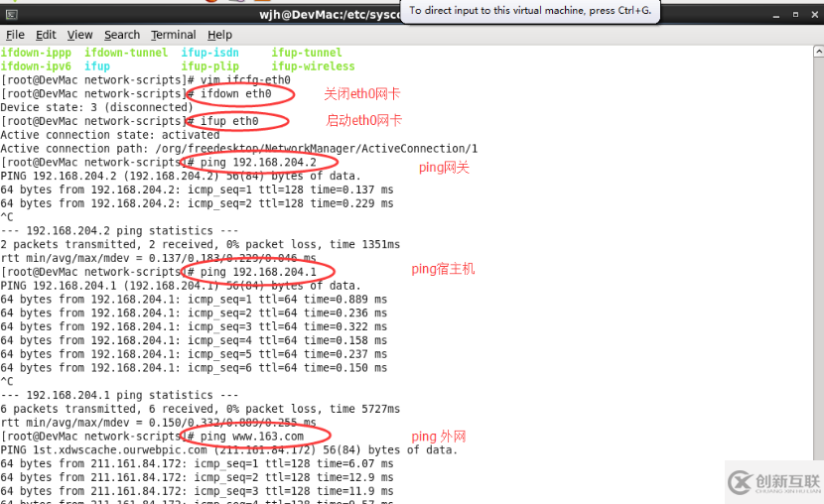Click the 'vim ifcfg-eth0' command text
This screenshot has height=504, width=824.
coord(245,79)
